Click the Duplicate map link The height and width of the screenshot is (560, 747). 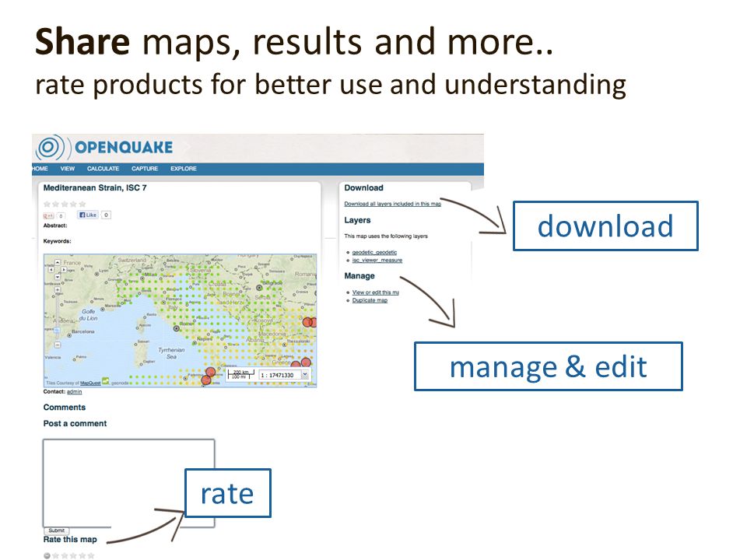[x=370, y=300]
